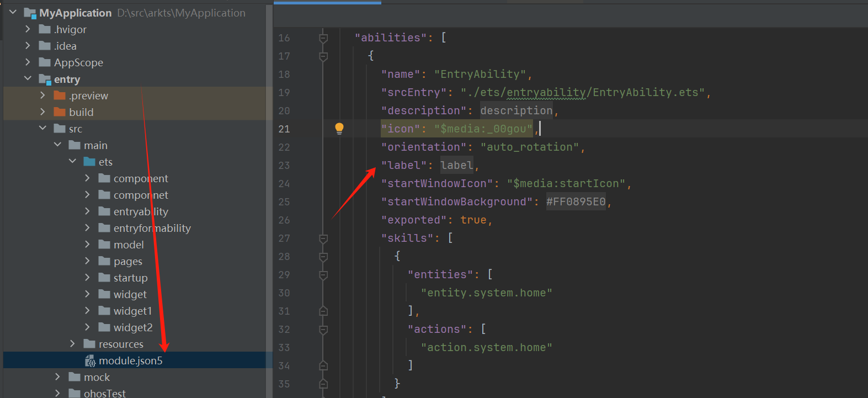Collapse the ets folder

72,161
